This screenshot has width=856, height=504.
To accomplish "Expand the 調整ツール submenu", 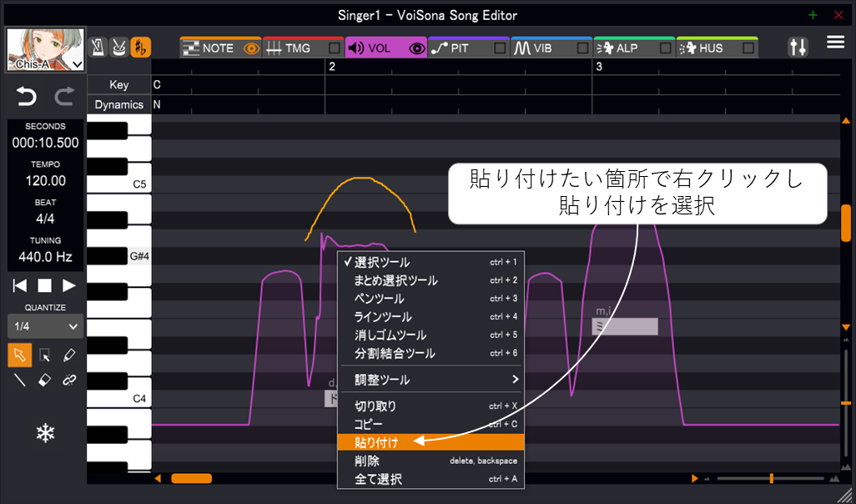I will 431,380.
